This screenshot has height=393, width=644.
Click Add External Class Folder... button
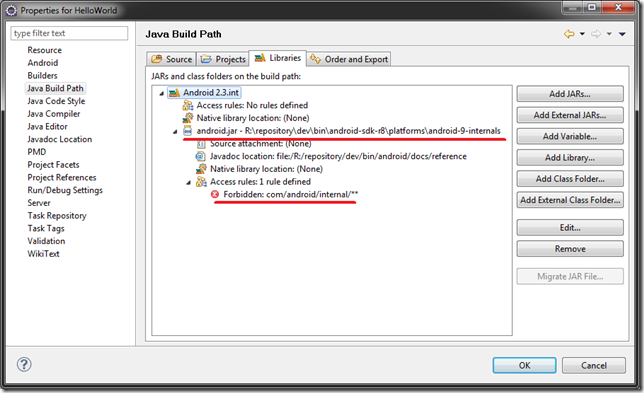570,200
